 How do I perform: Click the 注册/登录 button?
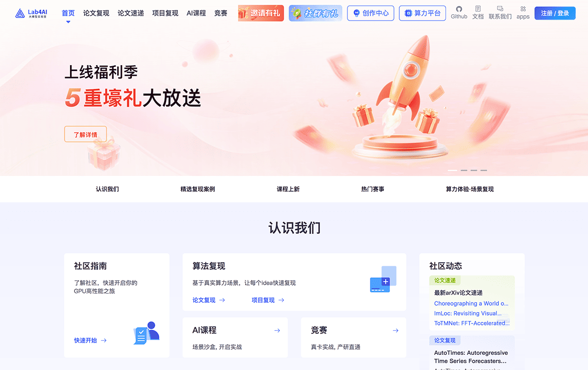pyautogui.click(x=555, y=13)
